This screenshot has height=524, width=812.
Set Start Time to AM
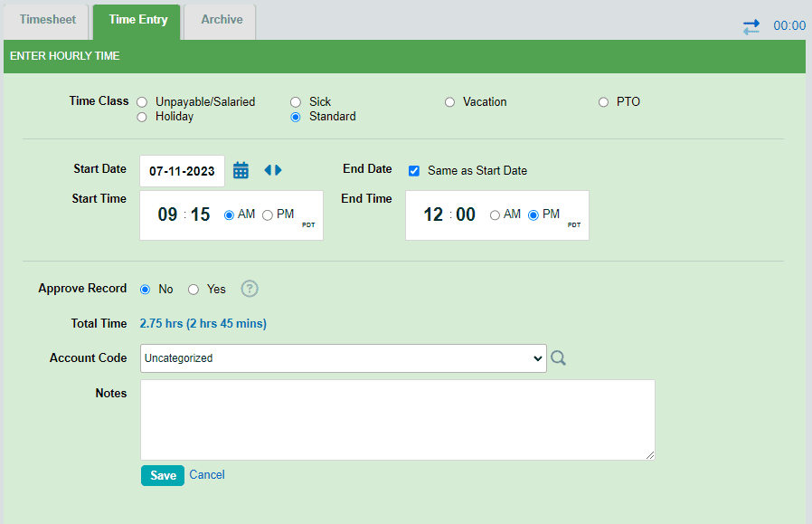229,215
